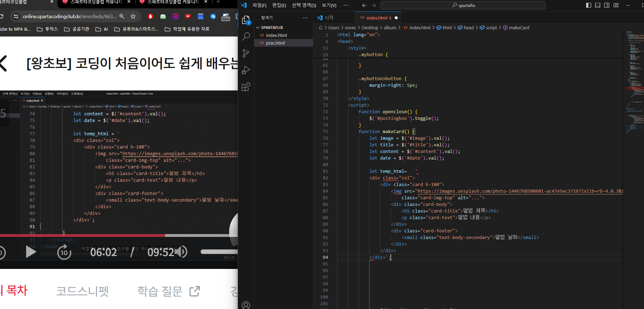The height and width of the screenshot is (309, 644).
Task: Expand the head breadcrumb segment
Action: click(x=466, y=28)
